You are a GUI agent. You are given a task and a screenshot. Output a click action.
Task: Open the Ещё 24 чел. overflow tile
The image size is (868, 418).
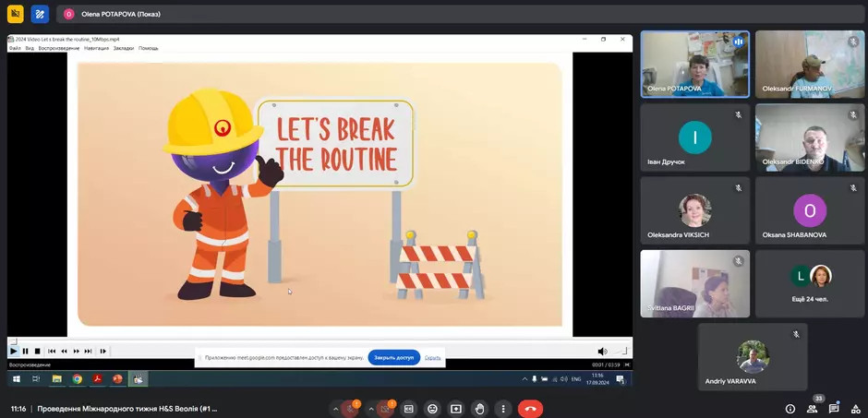810,283
